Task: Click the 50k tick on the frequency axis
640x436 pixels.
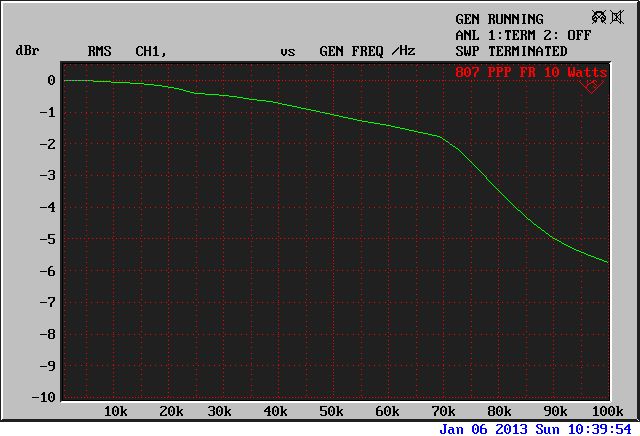Action: click(x=332, y=411)
